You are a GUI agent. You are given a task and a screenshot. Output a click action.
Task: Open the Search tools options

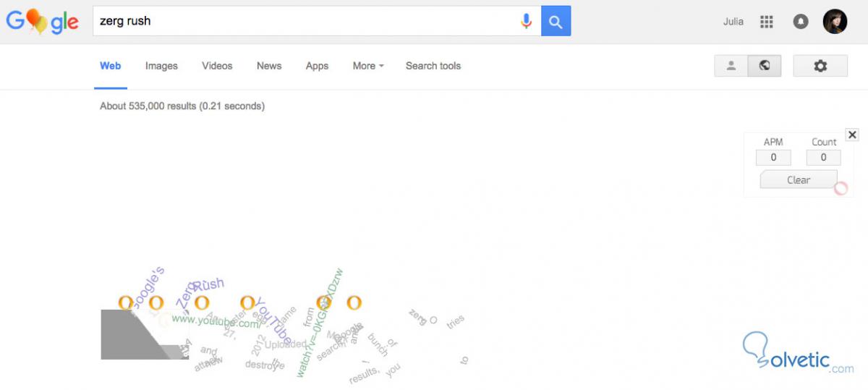point(433,66)
